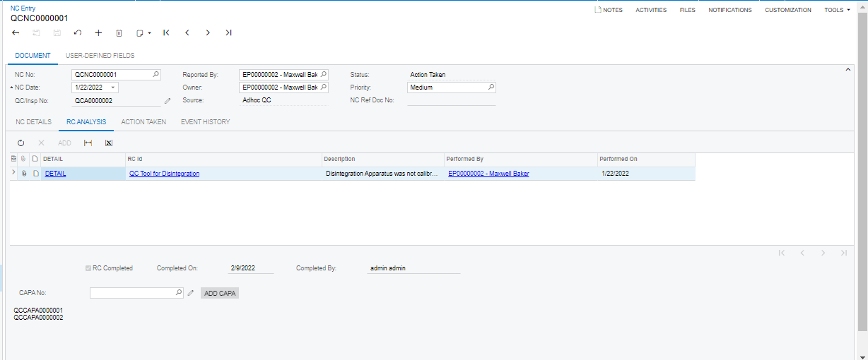
Task: Open the Notes panel
Action: pos(609,10)
